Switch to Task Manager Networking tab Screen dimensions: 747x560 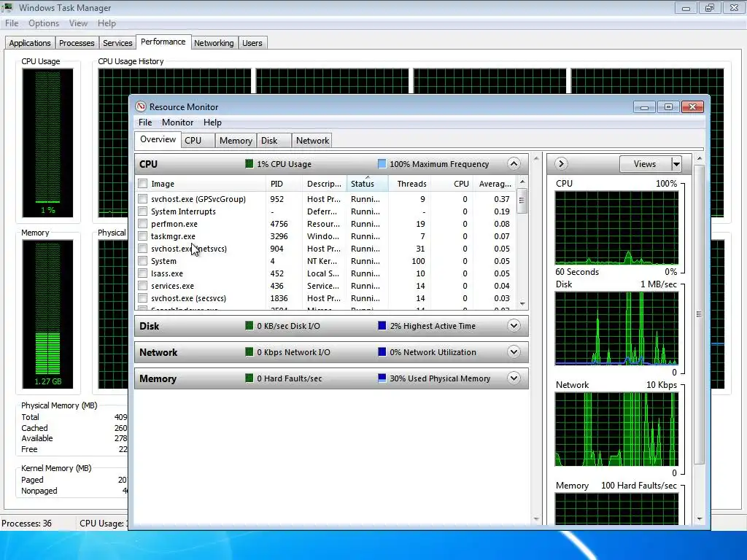(x=214, y=43)
